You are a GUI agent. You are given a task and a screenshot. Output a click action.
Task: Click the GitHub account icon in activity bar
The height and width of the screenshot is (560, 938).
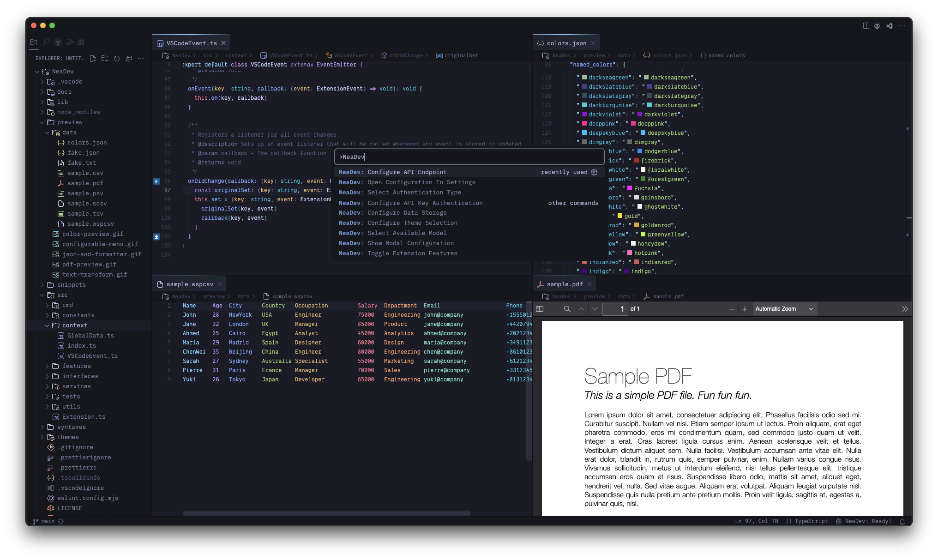(58, 42)
